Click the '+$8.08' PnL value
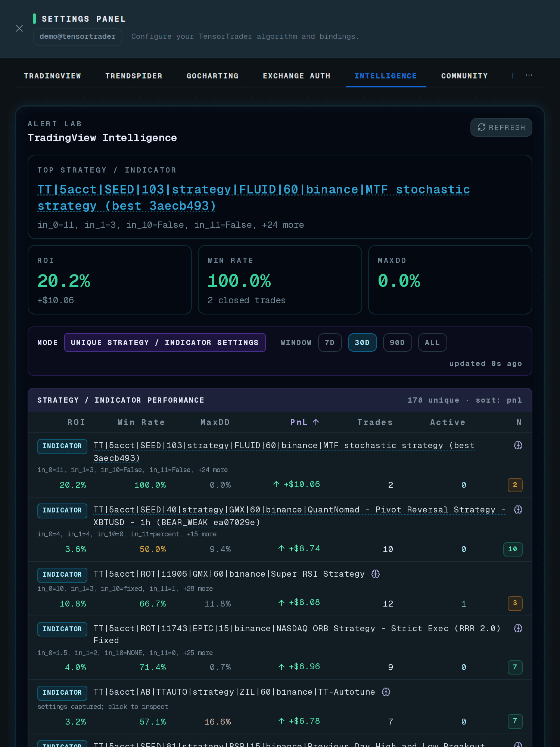Screen dimensions: 560x747 click(x=304, y=602)
